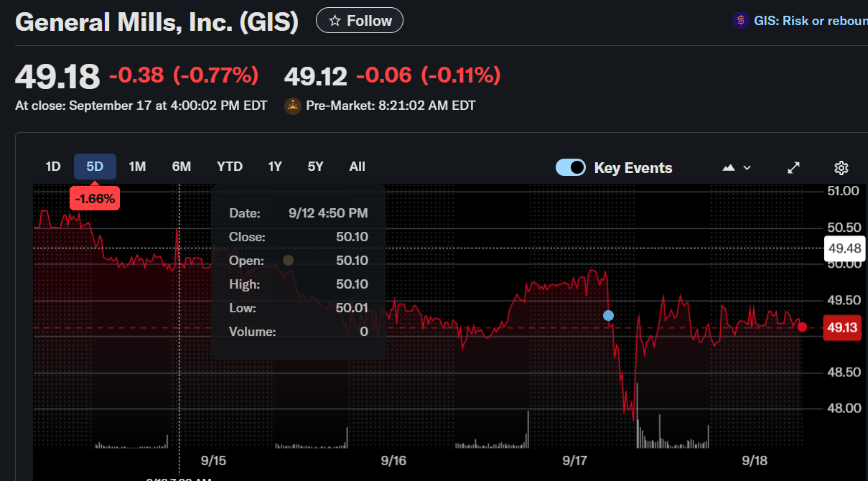Expand chart to full screen

click(x=793, y=167)
